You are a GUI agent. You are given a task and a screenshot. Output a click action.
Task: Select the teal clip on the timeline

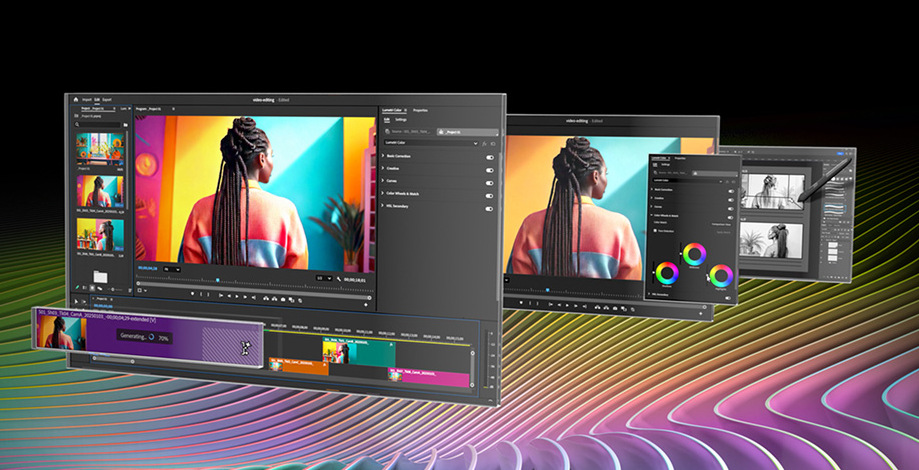click(x=359, y=353)
